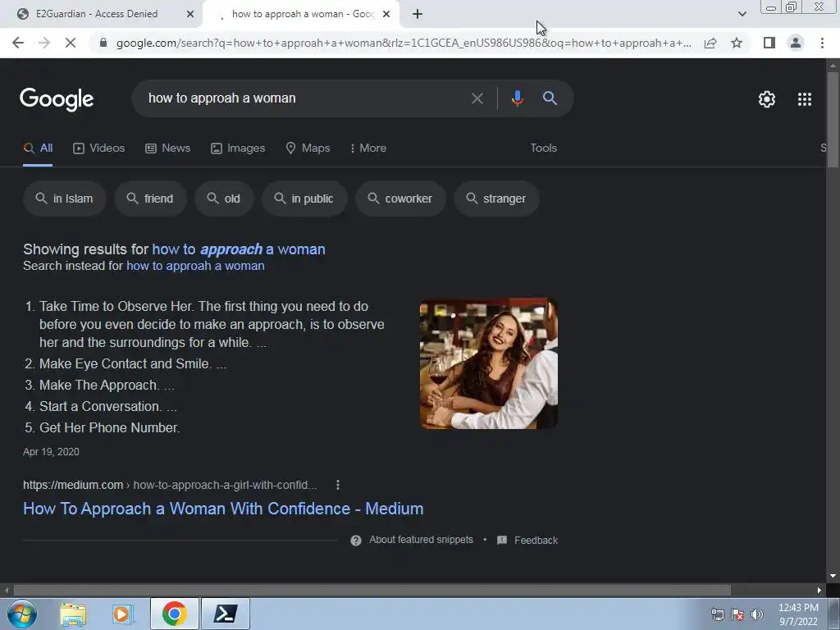Screen dimensions: 840x630
Task: Refine search with 'friend' chip
Action: pyautogui.click(x=151, y=199)
